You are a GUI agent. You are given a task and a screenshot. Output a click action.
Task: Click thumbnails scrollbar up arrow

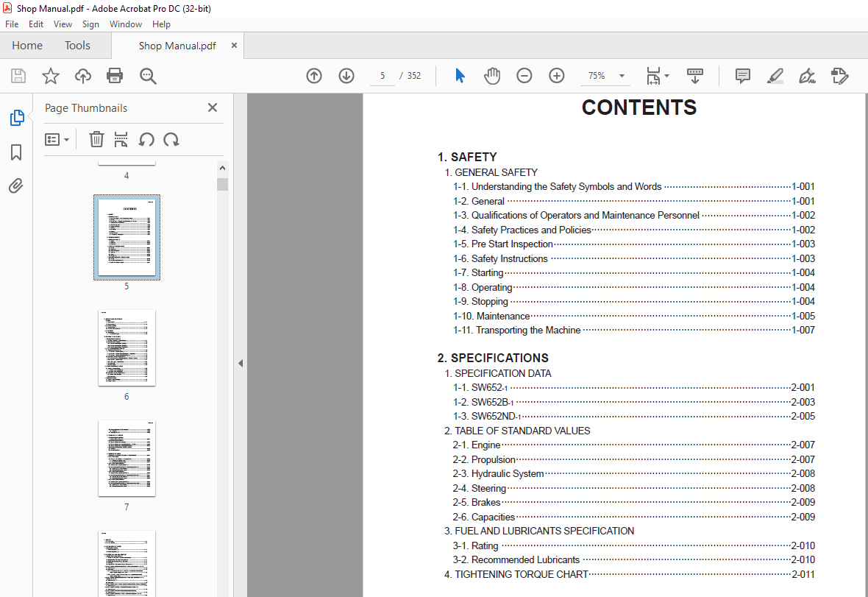click(x=223, y=168)
